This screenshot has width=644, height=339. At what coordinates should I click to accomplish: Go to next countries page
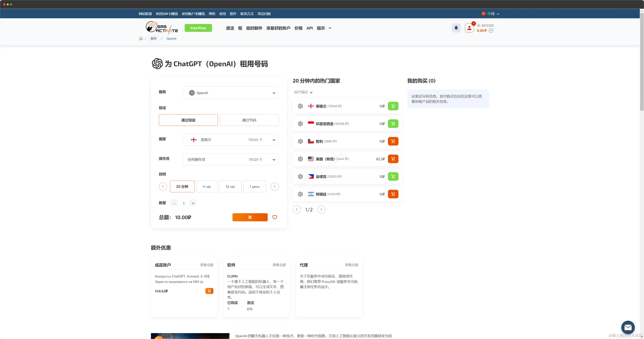pos(321,210)
